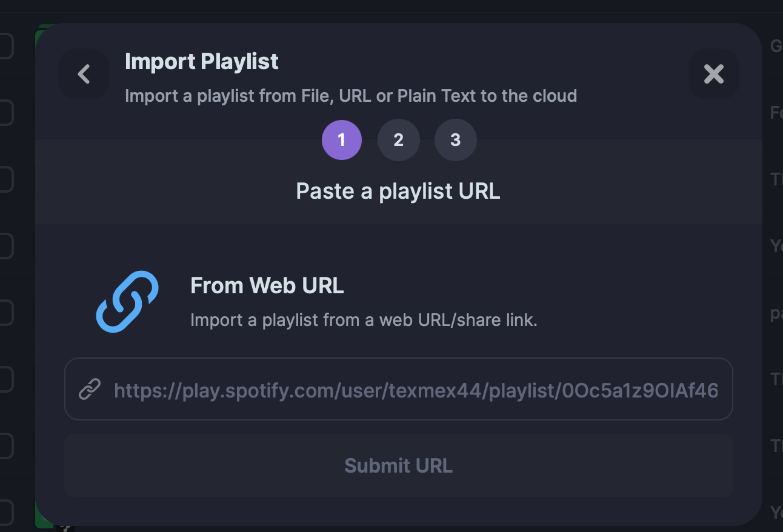Click the "web URL/share link" description text
Image resolution: width=783 pixels, height=532 pixels.
(364, 320)
